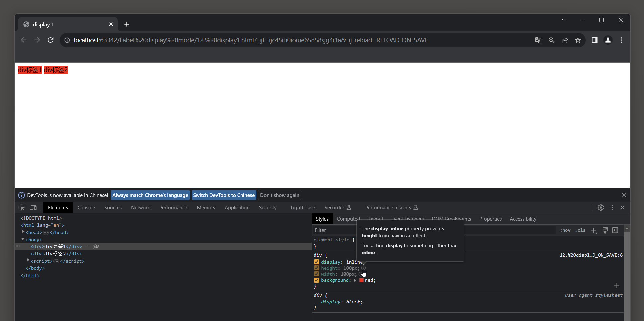
Task: Dismiss the DevTools language infobar
Action: pos(624,195)
